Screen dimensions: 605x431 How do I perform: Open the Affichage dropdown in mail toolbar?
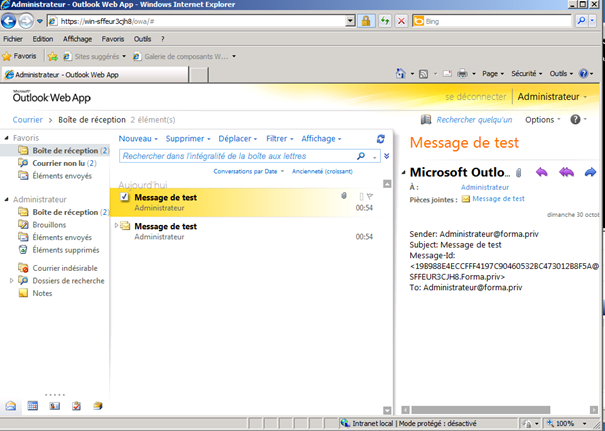pyautogui.click(x=321, y=139)
